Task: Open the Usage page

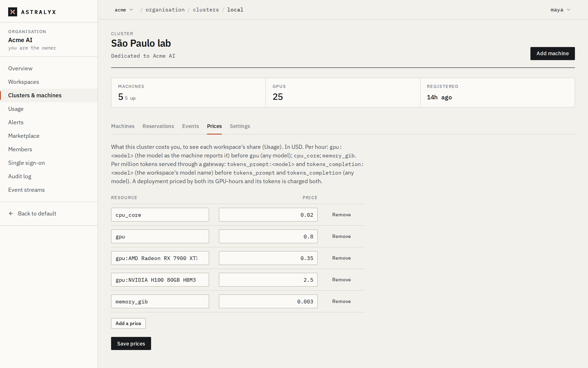Action: [49, 109]
